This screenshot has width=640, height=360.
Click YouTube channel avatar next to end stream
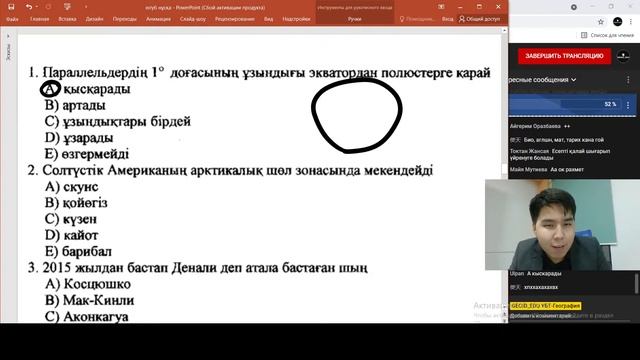[623, 56]
